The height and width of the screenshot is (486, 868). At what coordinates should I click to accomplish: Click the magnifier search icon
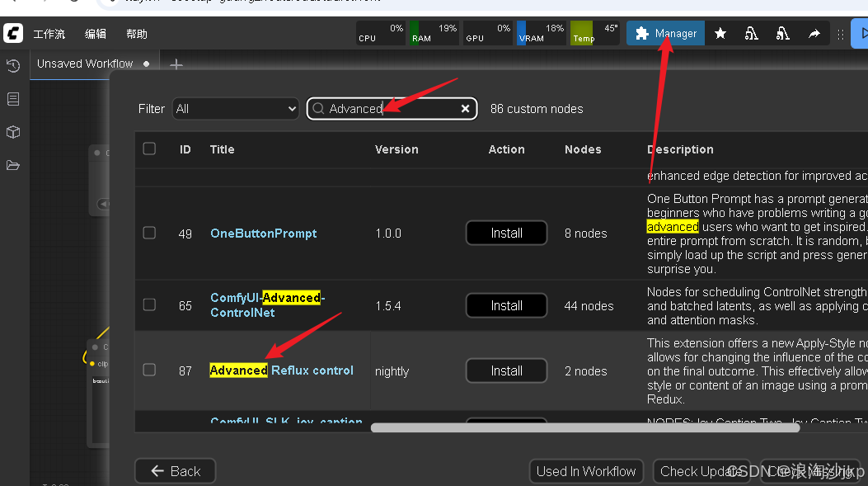[x=318, y=109]
